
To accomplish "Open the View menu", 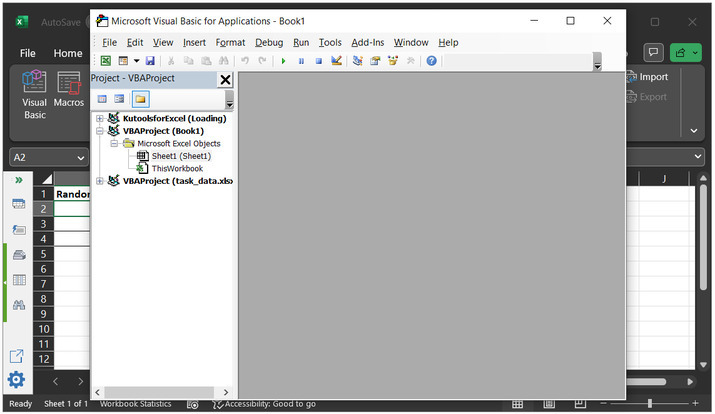I will pos(163,42).
